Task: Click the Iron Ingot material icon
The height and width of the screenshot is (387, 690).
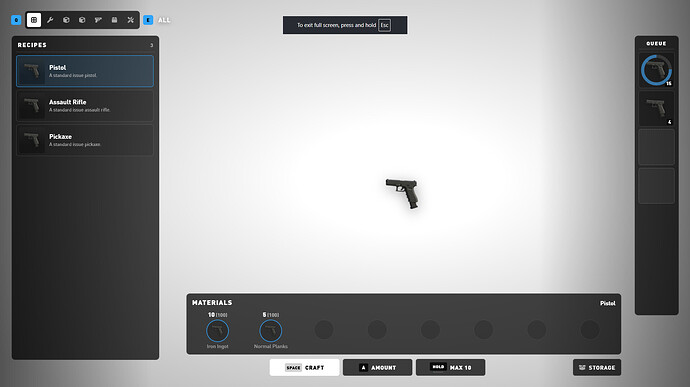Action: [x=217, y=331]
